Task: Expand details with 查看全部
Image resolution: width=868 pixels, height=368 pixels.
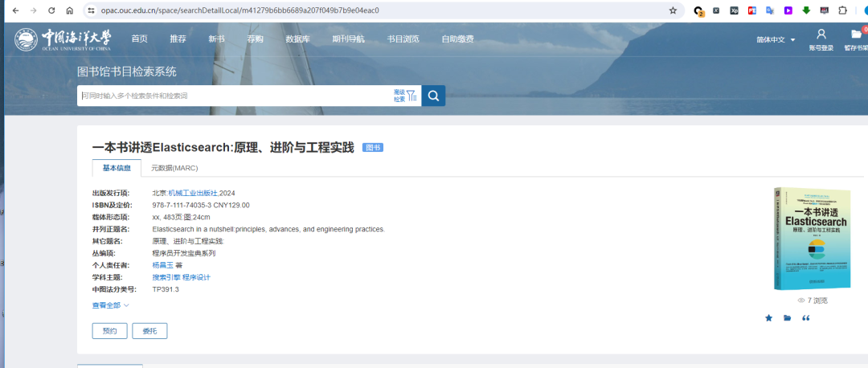Action: pos(110,305)
